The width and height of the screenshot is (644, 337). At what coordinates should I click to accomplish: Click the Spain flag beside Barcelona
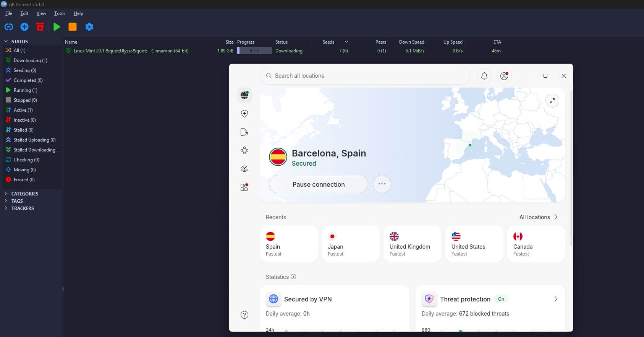click(x=278, y=157)
